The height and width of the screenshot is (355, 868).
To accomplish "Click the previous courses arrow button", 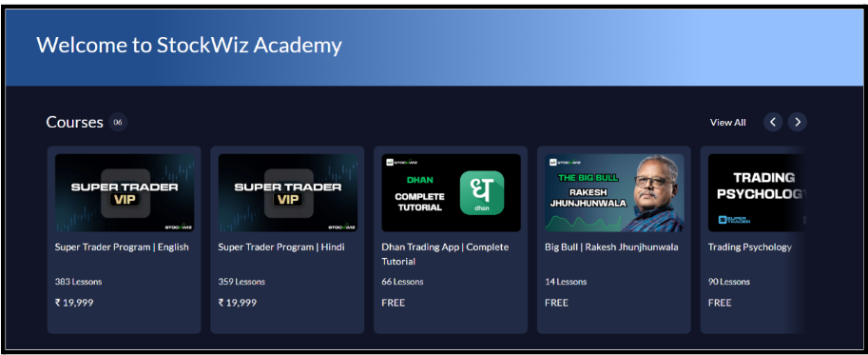I will [x=773, y=122].
